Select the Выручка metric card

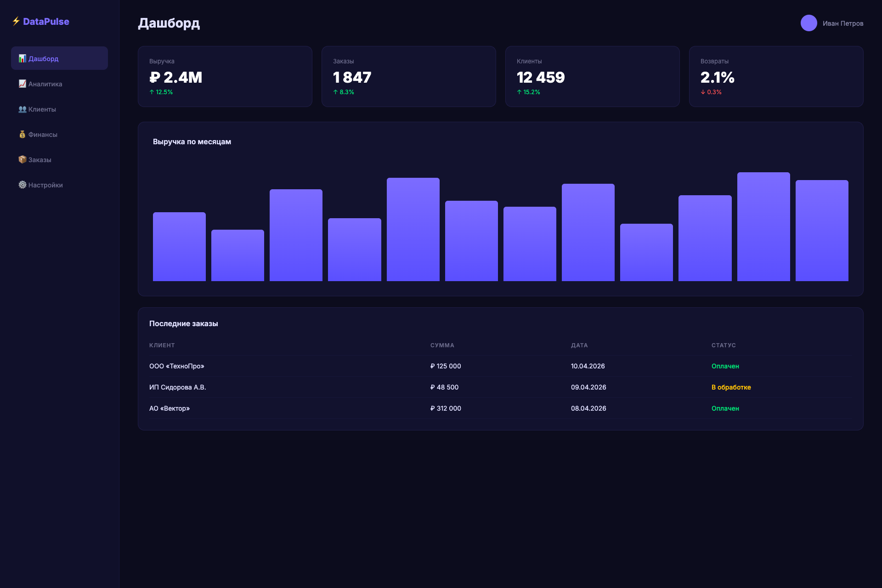pos(225,76)
